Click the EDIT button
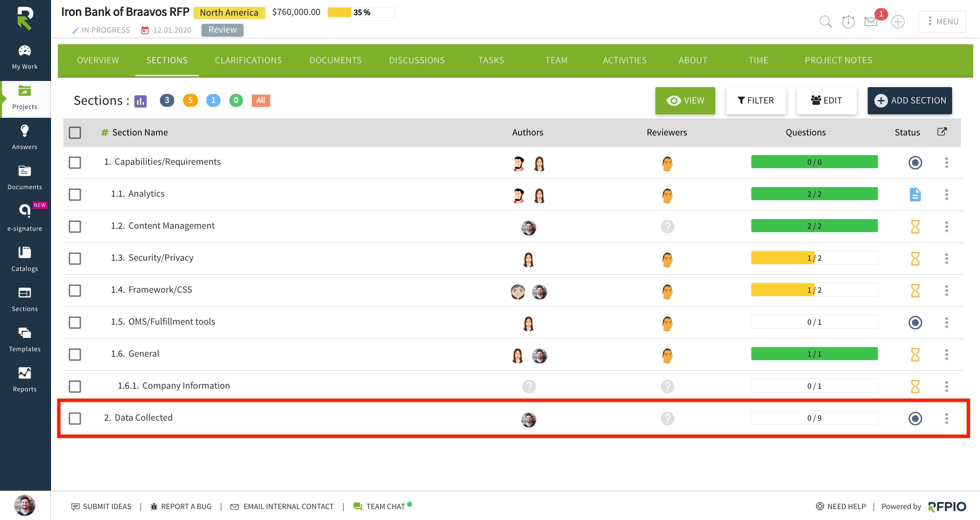Screen dimensions: 980x520 826,100
